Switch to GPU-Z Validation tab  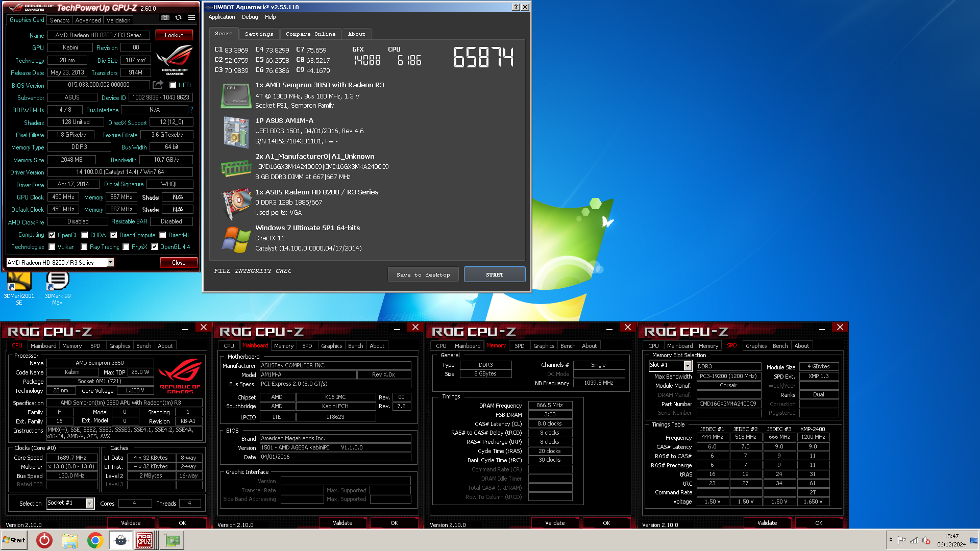pos(118,20)
